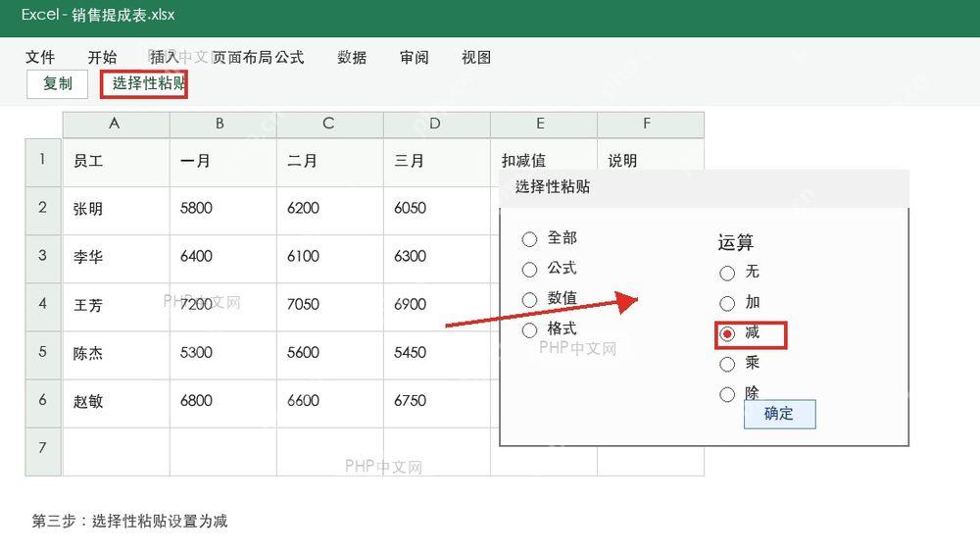Select the cell with value 6050

pyautogui.click(x=437, y=210)
